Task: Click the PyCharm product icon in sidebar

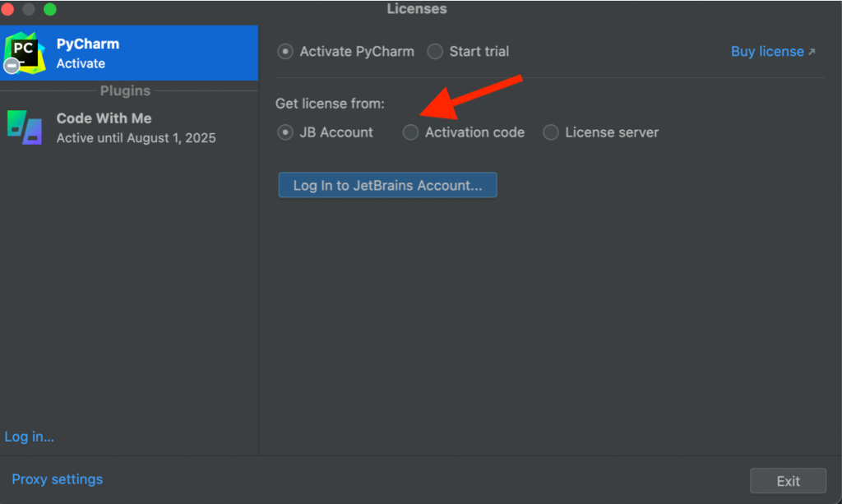Action: pyautogui.click(x=25, y=51)
